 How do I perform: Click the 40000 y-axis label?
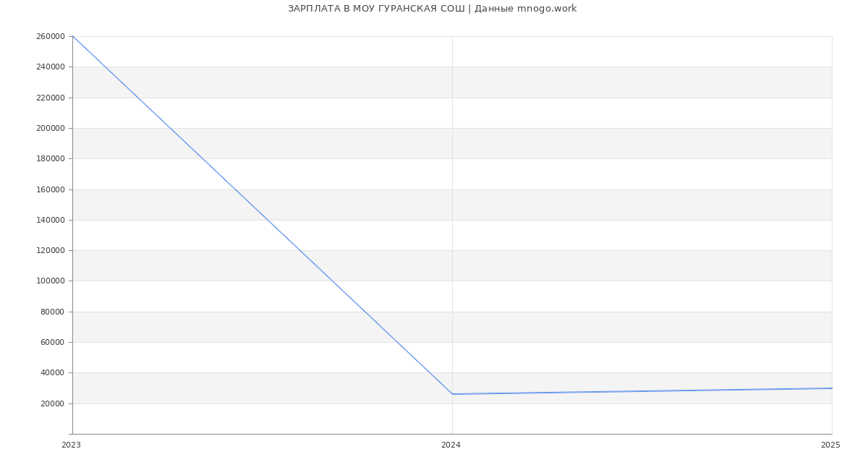click(x=52, y=373)
